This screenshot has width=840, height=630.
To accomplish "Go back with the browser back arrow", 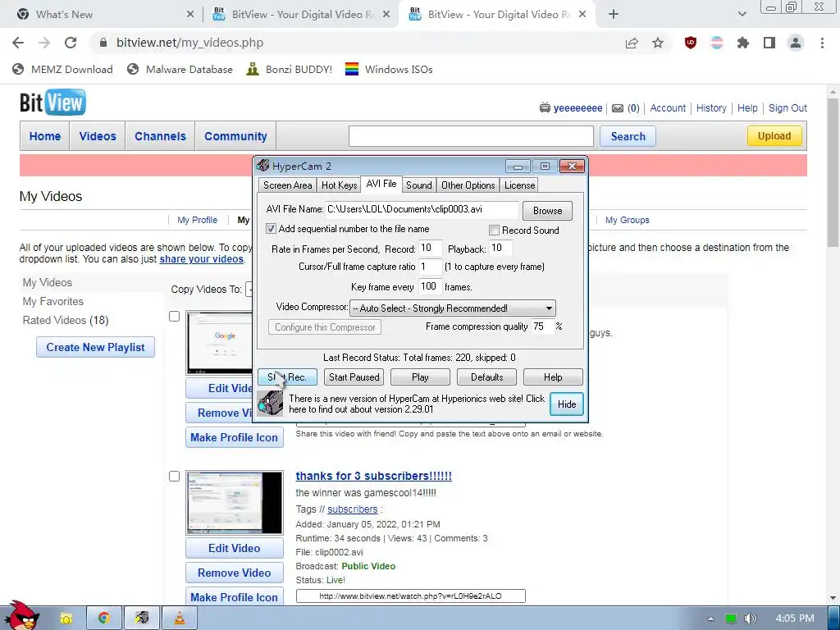I will tap(18, 43).
